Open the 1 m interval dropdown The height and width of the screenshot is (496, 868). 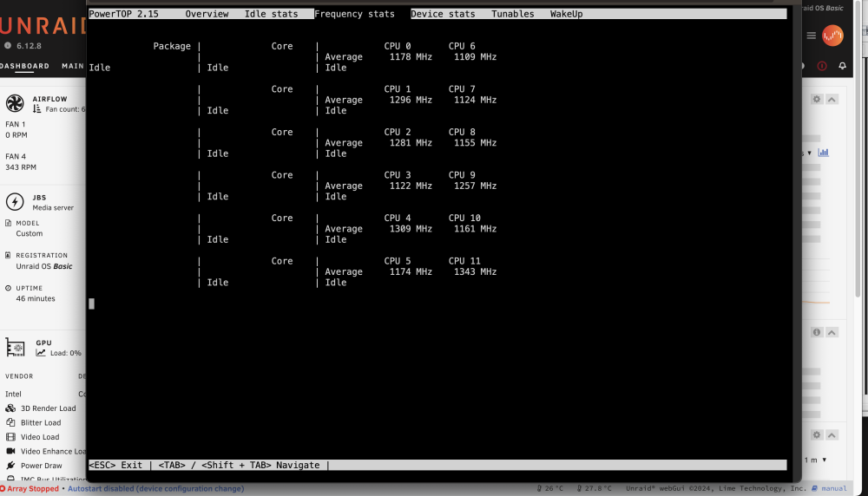(x=816, y=460)
